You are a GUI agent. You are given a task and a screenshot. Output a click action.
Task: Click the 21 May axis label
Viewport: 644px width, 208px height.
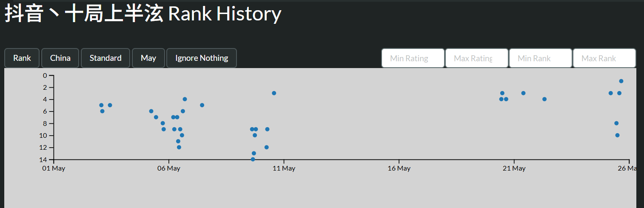pos(514,168)
